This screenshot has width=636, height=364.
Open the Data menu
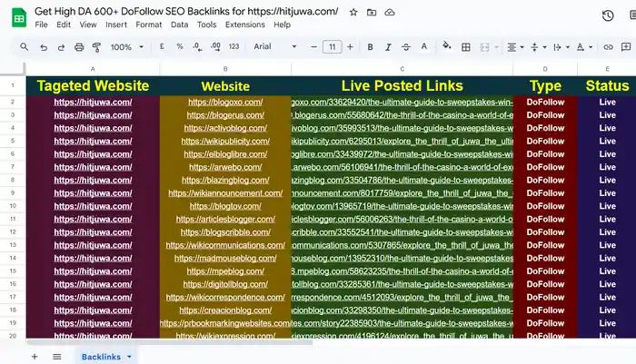[179, 25]
